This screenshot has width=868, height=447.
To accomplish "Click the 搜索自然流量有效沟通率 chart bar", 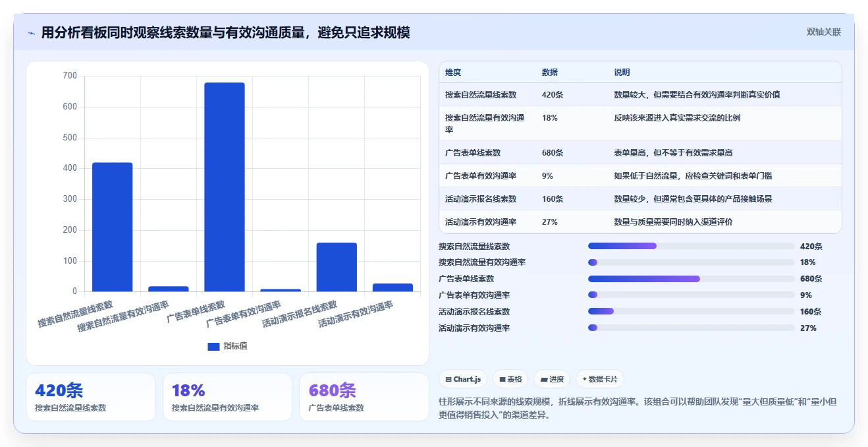I will pos(169,289).
